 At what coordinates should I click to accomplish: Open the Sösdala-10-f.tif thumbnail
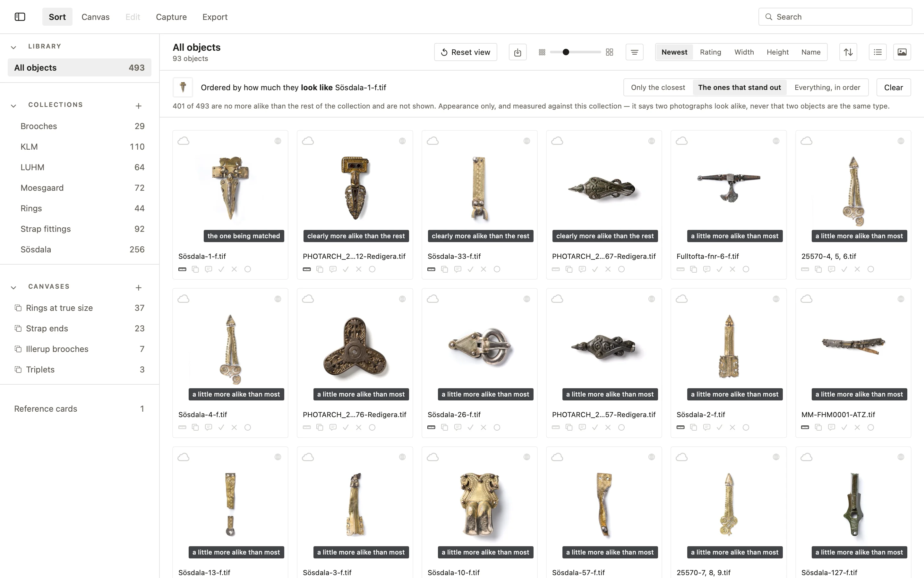tap(479, 504)
